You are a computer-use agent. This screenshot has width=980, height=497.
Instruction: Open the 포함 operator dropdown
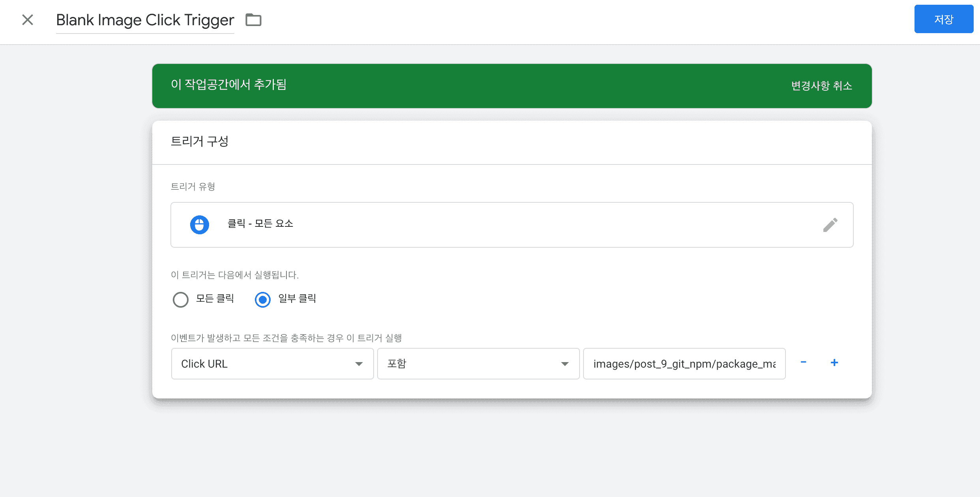click(x=478, y=364)
